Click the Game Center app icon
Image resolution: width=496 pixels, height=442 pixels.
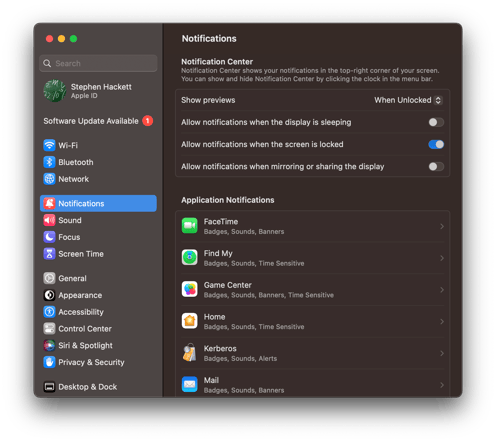190,289
